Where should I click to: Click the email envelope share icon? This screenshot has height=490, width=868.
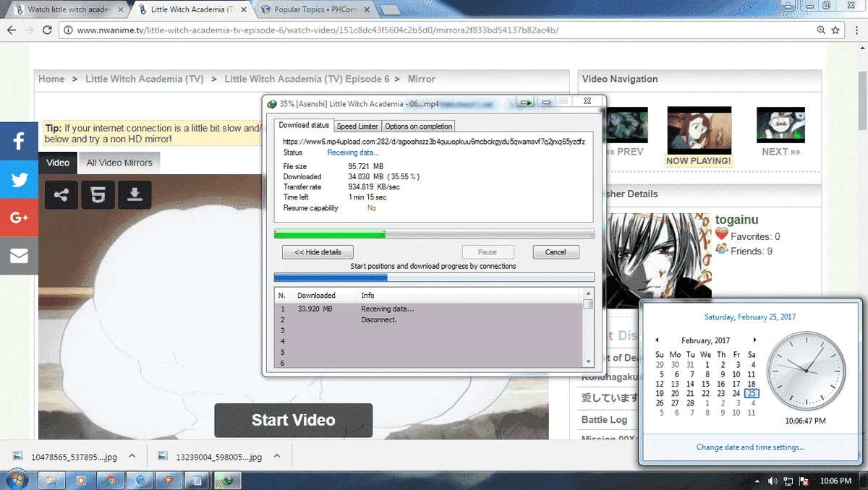tap(19, 256)
